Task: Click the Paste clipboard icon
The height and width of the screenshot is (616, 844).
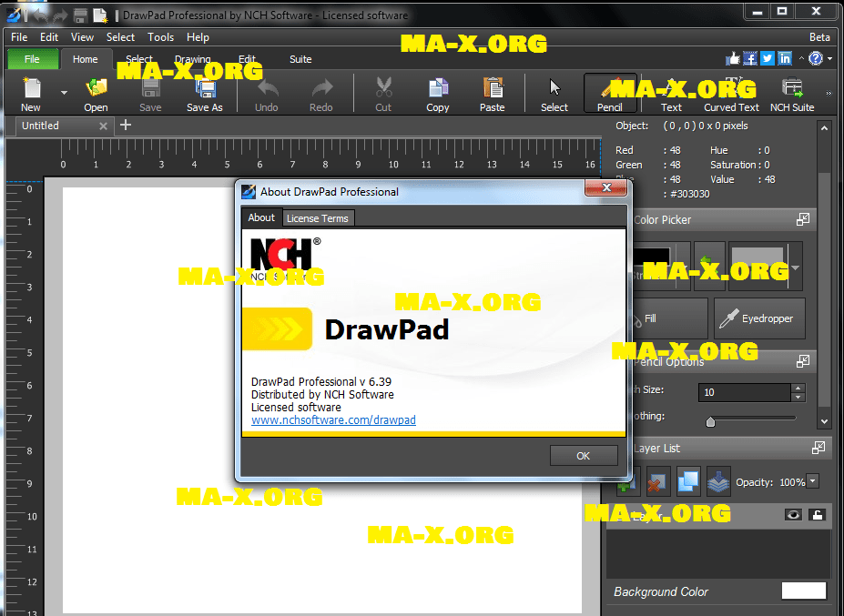Action: (493, 87)
